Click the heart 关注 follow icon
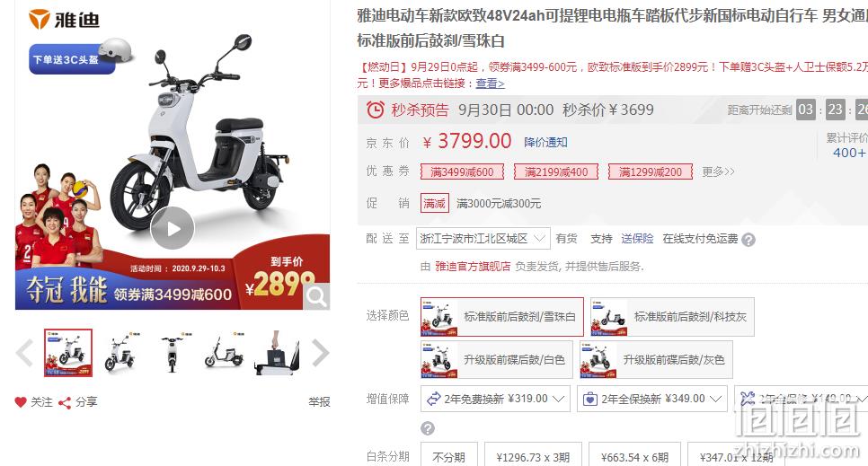 coord(21,402)
